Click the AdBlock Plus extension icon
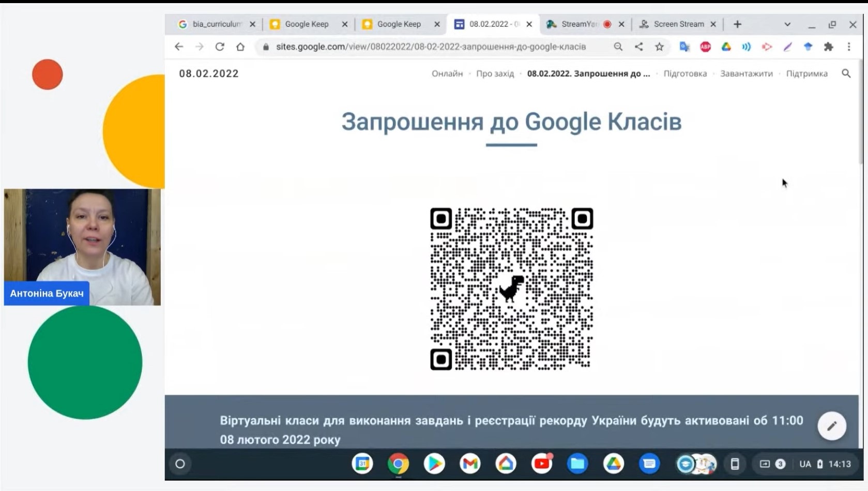The width and height of the screenshot is (868, 491). tap(705, 47)
